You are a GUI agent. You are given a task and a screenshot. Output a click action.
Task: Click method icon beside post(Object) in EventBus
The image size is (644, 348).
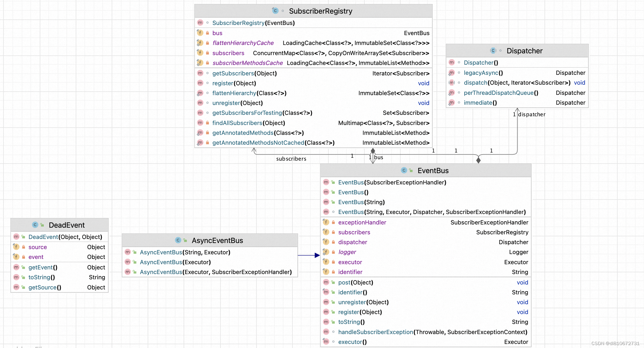(326, 282)
